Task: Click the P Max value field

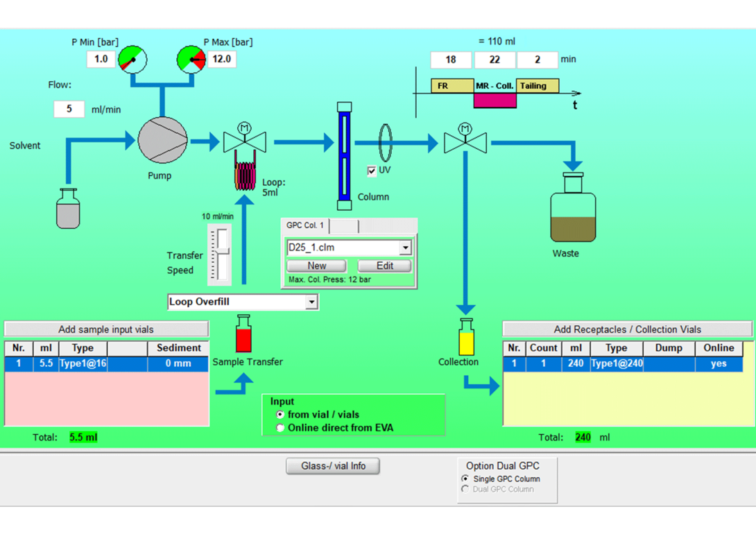Action: pyautogui.click(x=221, y=59)
